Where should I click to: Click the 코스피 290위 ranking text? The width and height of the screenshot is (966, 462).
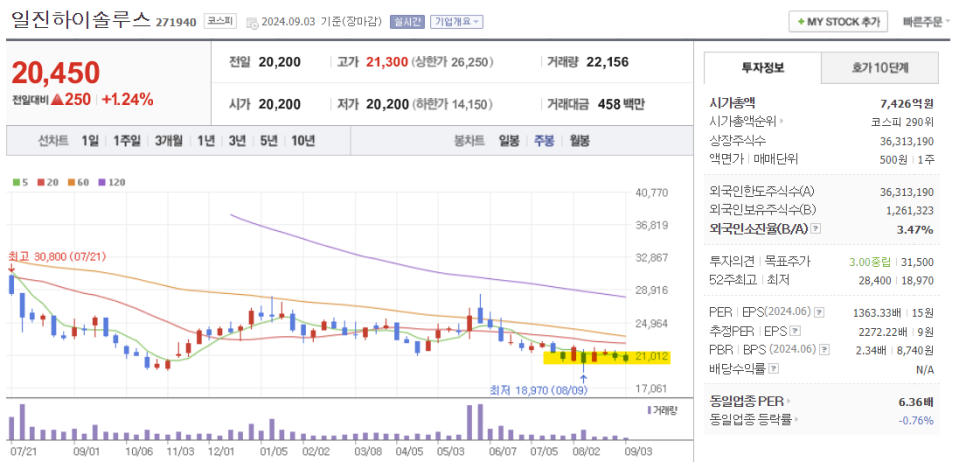(x=904, y=122)
